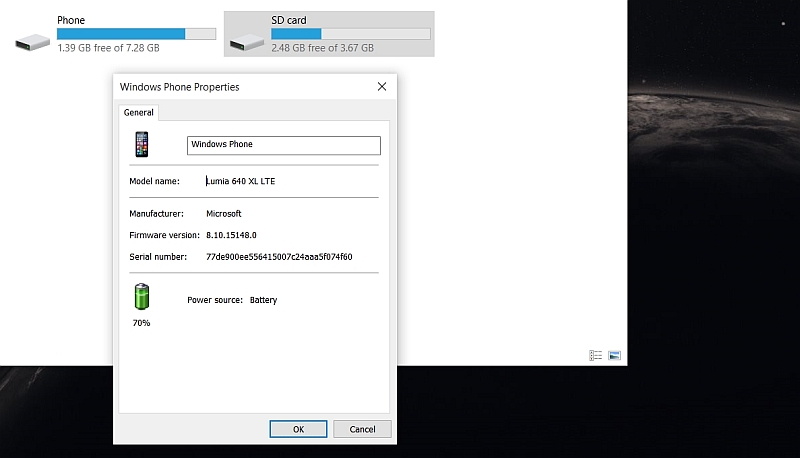
Task: Close the Windows Phone Properties dialog
Action: click(382, 87)
